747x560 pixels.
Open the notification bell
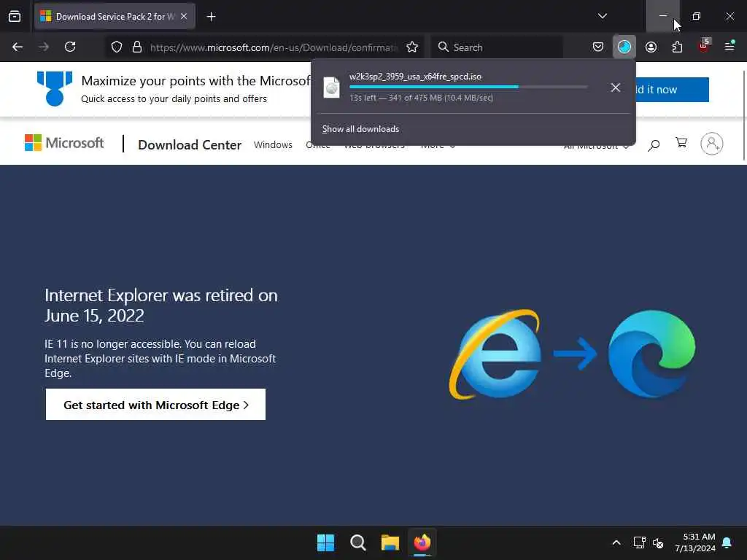pos(727,542)
